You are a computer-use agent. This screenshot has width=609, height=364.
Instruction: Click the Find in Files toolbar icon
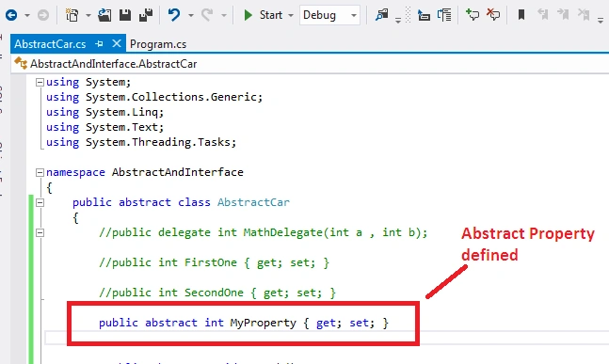point(382,15)
